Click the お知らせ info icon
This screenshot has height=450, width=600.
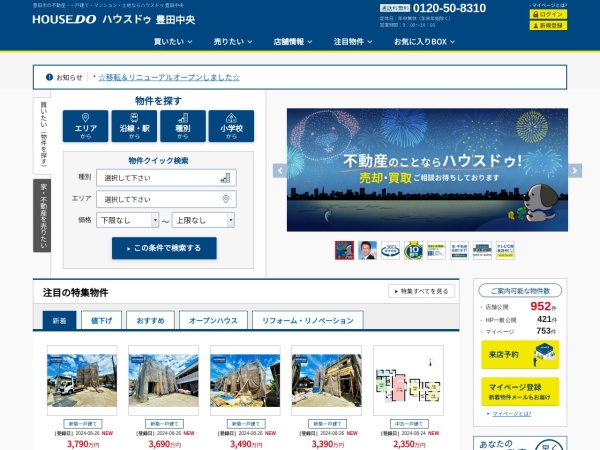[x=49, y=77]
